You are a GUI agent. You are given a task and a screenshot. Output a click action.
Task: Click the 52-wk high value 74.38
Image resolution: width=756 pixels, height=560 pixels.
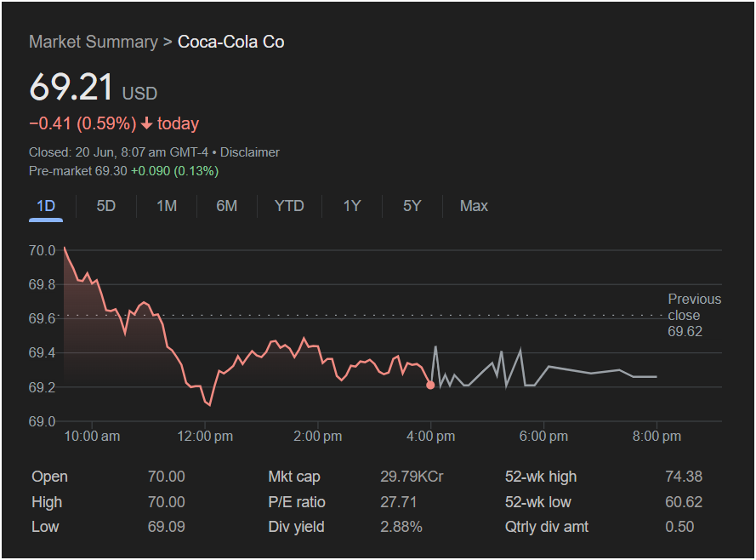pyautogui.click(x=684, y=477)
